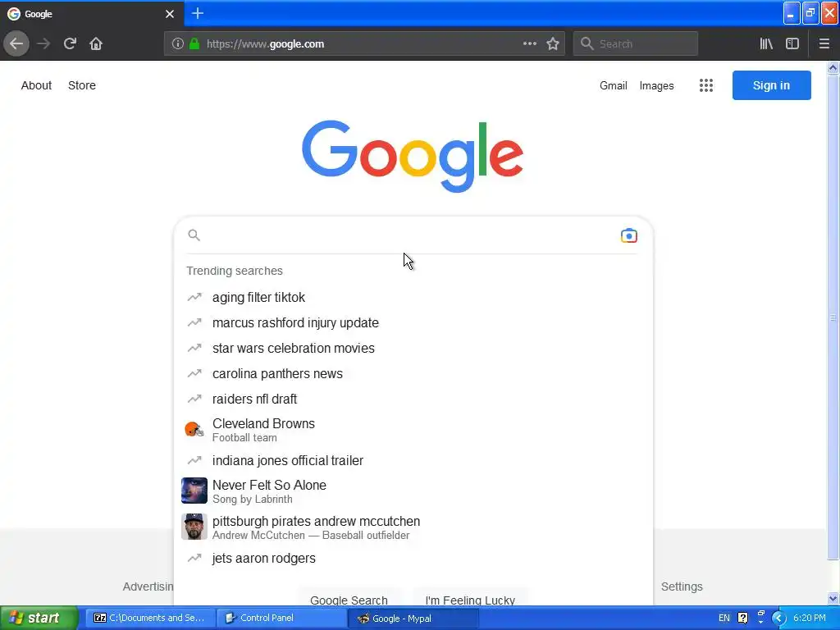Click the forward navigation arrow
Viewport: 840px width, 630px height.
[x=44, y=44]
